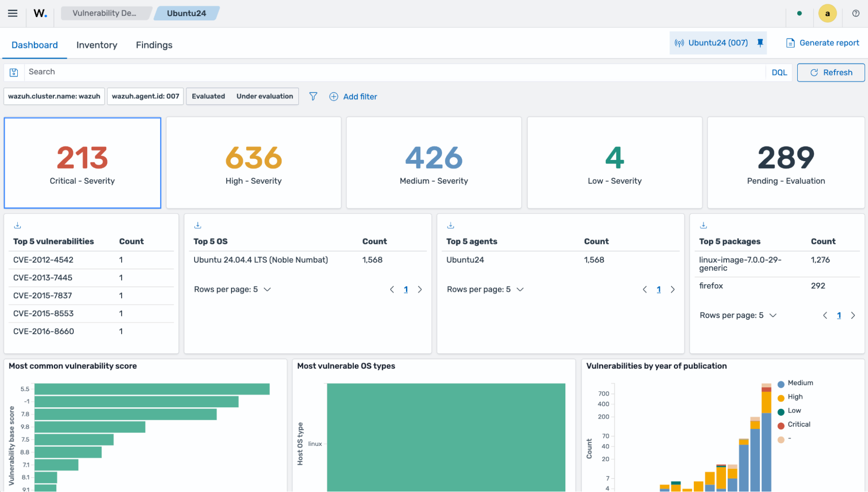The image size is (868, 492).
Task: Click the report document icon
Action: 790,43
